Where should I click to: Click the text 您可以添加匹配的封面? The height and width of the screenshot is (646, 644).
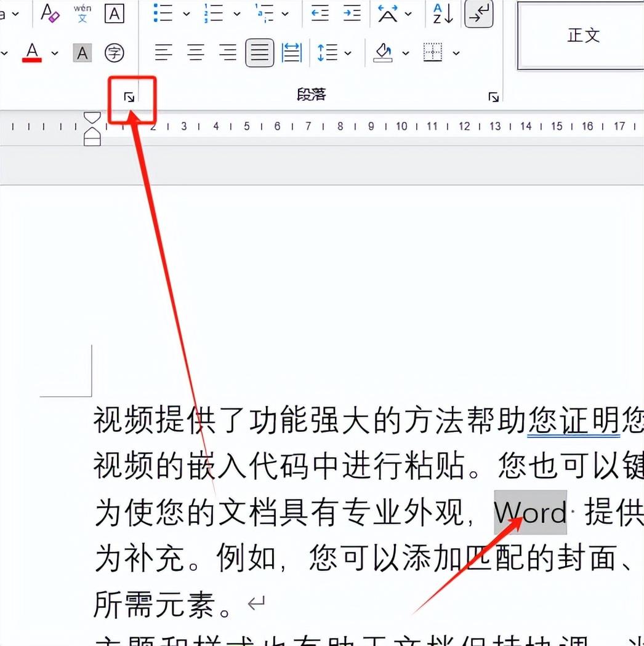462,558
